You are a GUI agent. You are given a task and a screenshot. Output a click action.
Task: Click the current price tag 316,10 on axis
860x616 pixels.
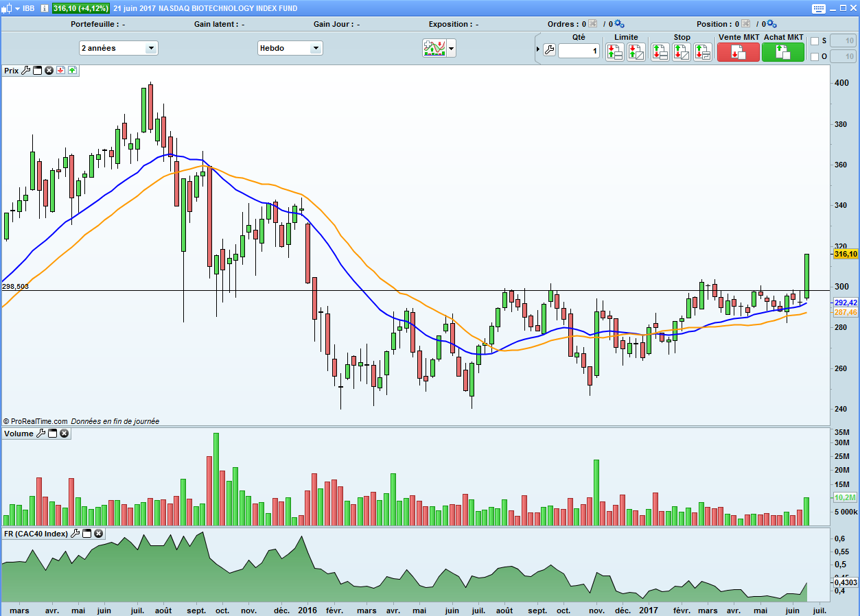(845, 254)
